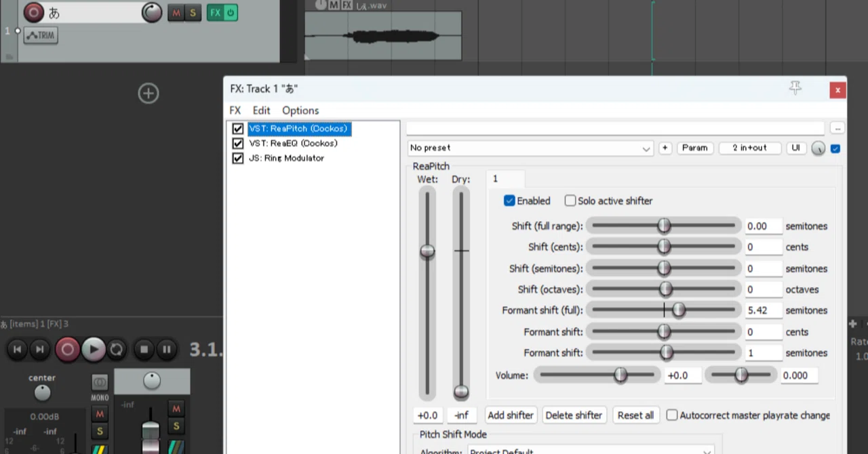Click the track 1 mixer pan knob
This screenshot has width=868, height=454.
152,381
